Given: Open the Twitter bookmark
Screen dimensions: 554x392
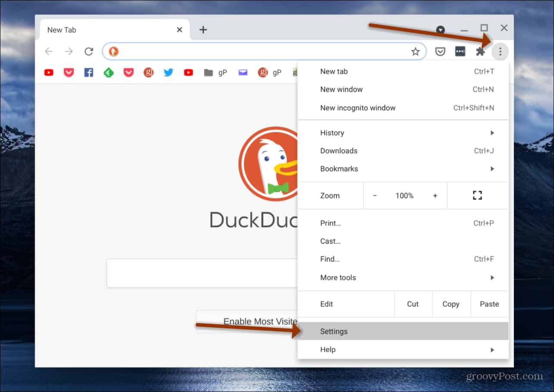Looking at the screenshot, I should [x=169, y=72].
